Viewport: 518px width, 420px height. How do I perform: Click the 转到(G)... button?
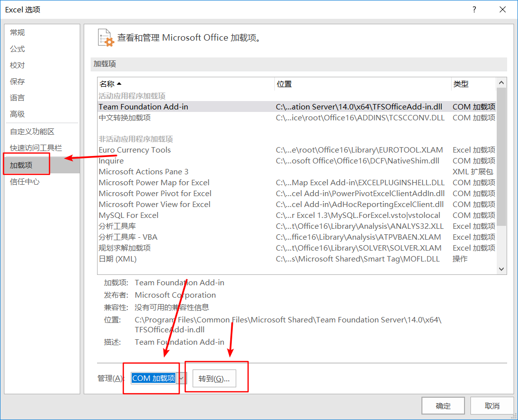click(x=214, y=378)
